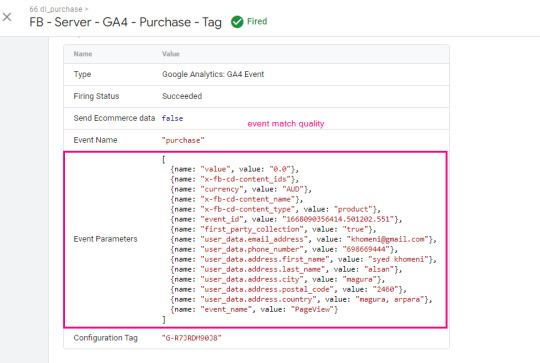Select the 'x-fb-cd-content_name' parameter line
The width and height of the screenshot is (540, 363).
tap(237, 199)
